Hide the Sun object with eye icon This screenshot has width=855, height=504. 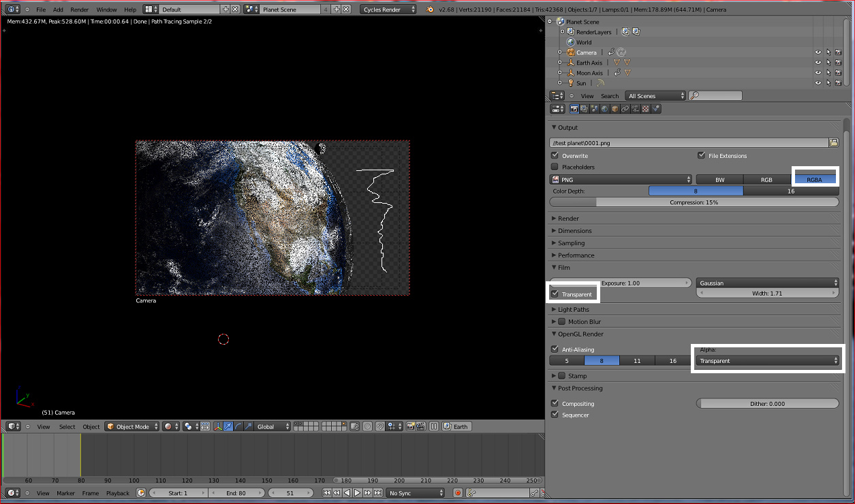818,83
